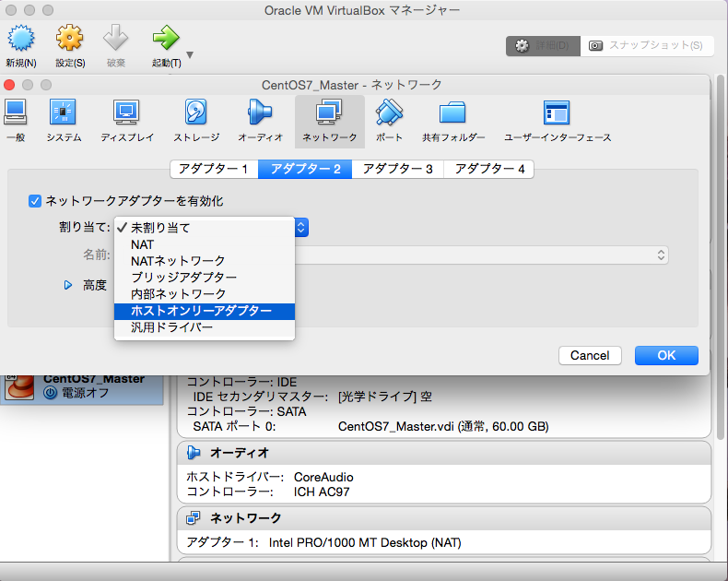Open the ディスプレイ Display settings icon
Image resolution: width=728 pixels, height=581 pixels.
pyautogui.click(x=126, y=112)
